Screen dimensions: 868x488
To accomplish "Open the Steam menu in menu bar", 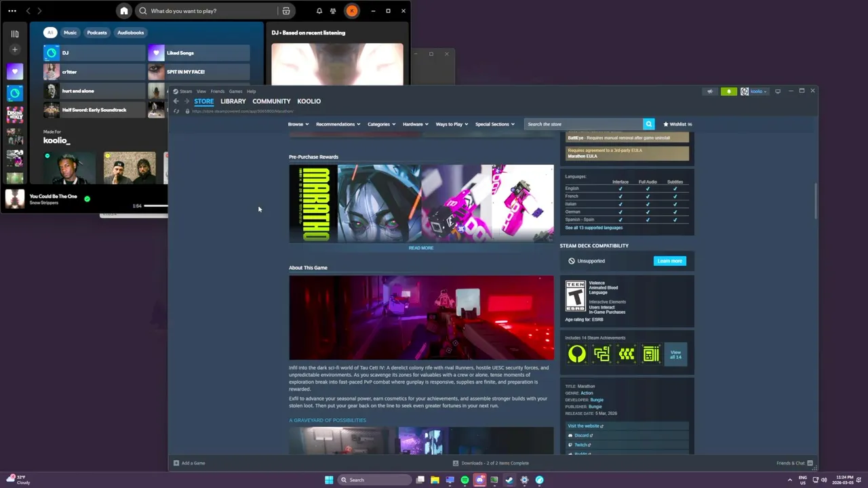I will (186, 91).
